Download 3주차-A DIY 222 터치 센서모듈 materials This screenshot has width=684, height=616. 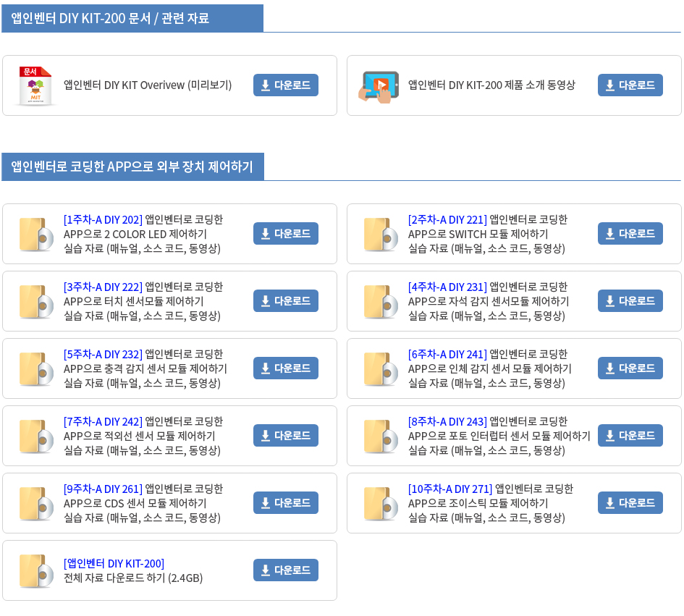point(286,300)
